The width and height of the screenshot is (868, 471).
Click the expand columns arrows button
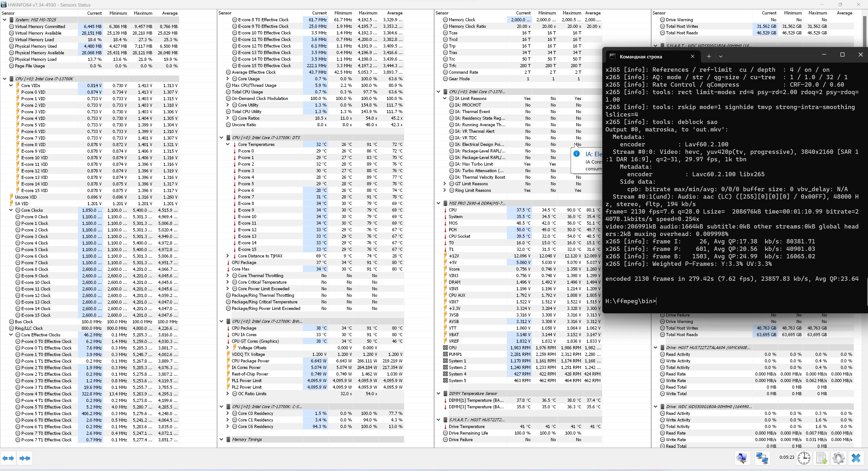[8, 458]
